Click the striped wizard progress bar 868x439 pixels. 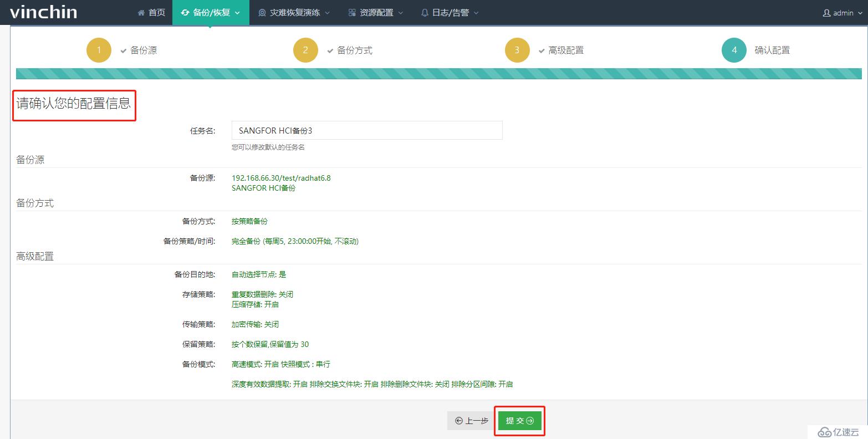(x=439, y=74)
